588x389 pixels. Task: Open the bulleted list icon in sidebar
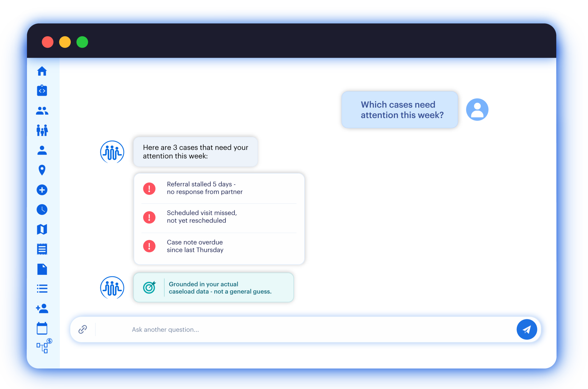(x=42, y=289)
